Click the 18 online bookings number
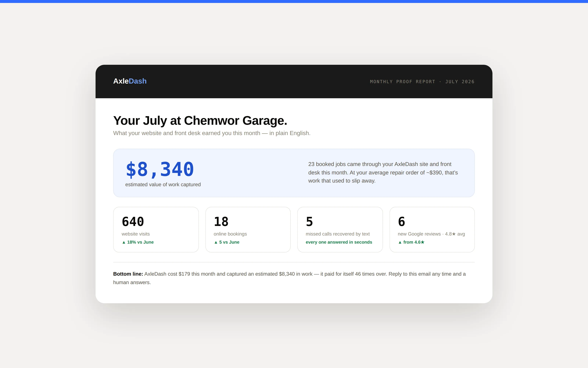Image resolution: width=588 pixels, height=368 pixels. pos(221,222)
